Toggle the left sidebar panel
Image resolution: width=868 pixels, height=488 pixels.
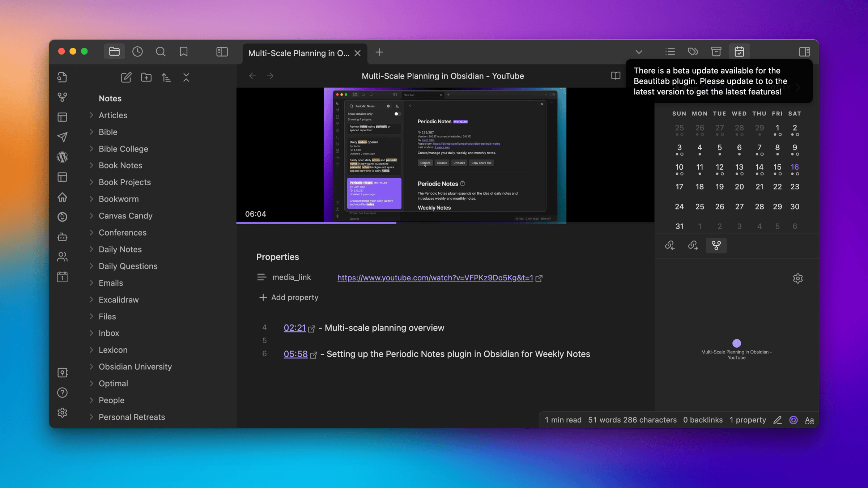222,52
